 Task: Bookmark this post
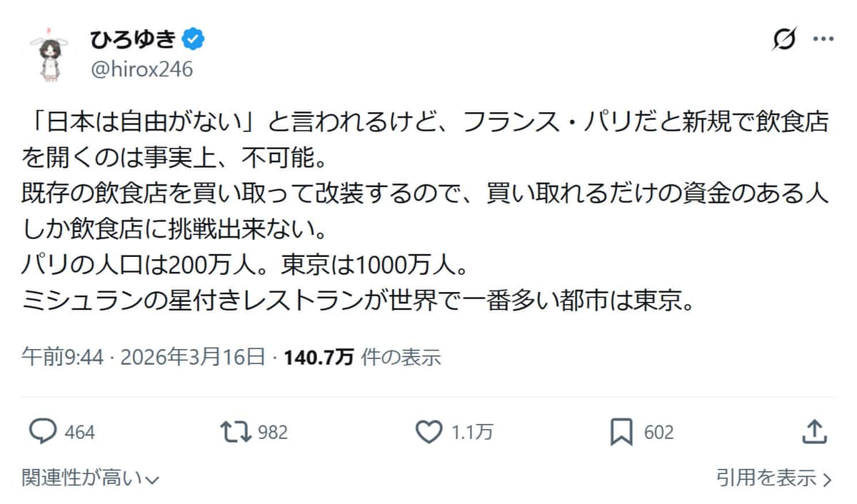[621, 432]
